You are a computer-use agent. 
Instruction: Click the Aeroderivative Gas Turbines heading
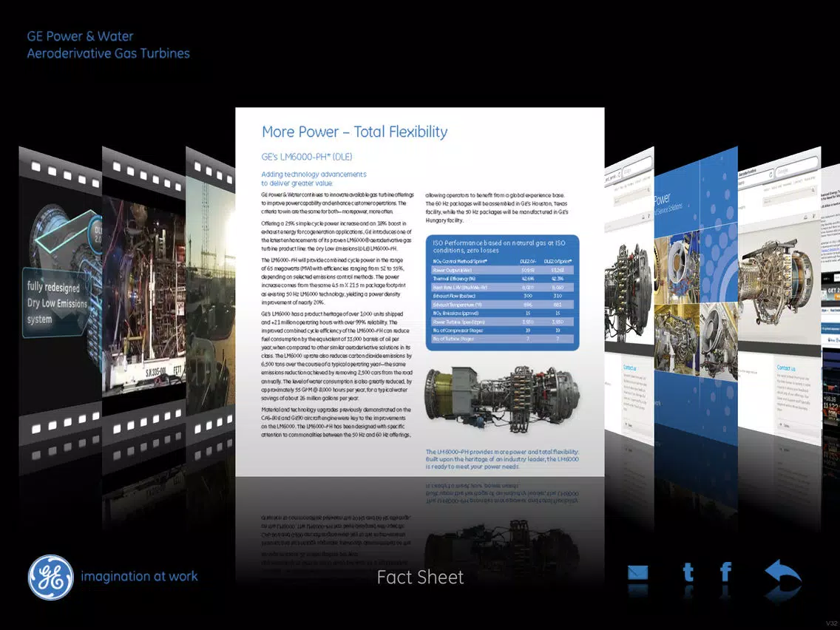pos(108,53)
